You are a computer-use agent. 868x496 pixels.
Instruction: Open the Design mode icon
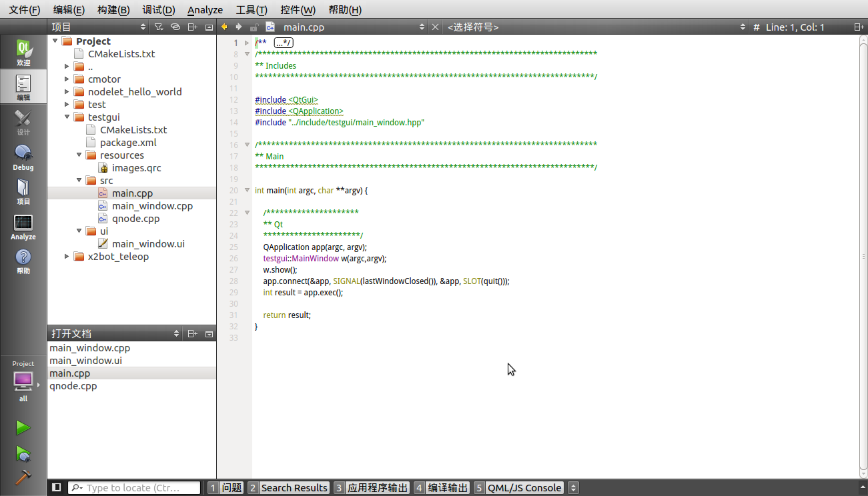[23, 122]
